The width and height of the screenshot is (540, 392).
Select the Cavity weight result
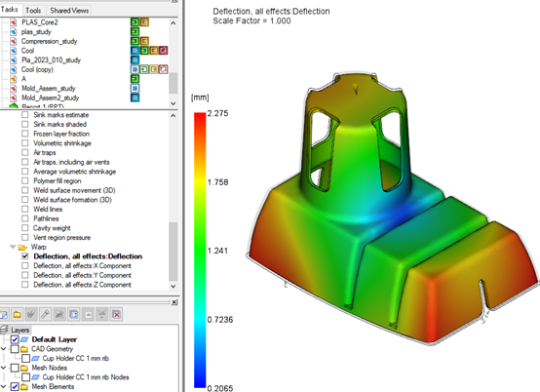[52, 228]
